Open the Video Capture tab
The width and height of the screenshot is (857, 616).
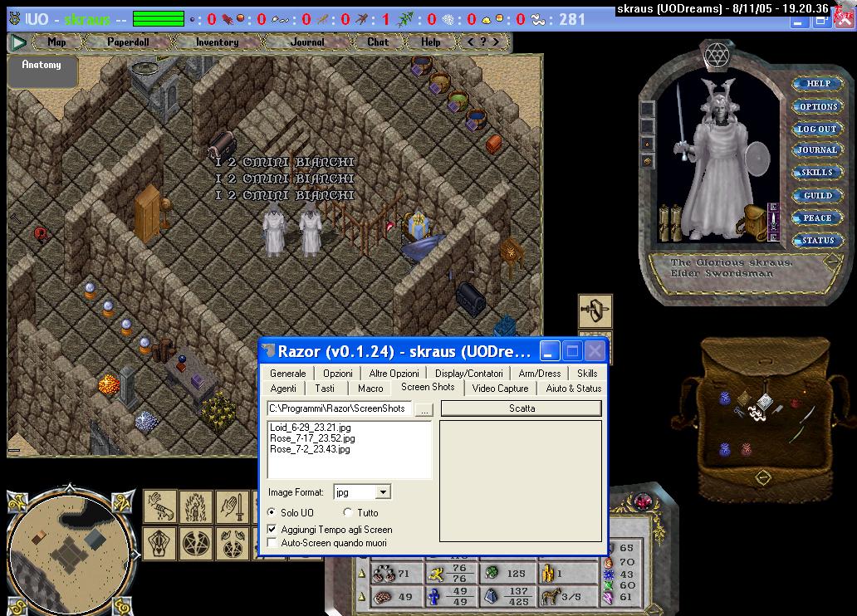[x=500, y=388]
